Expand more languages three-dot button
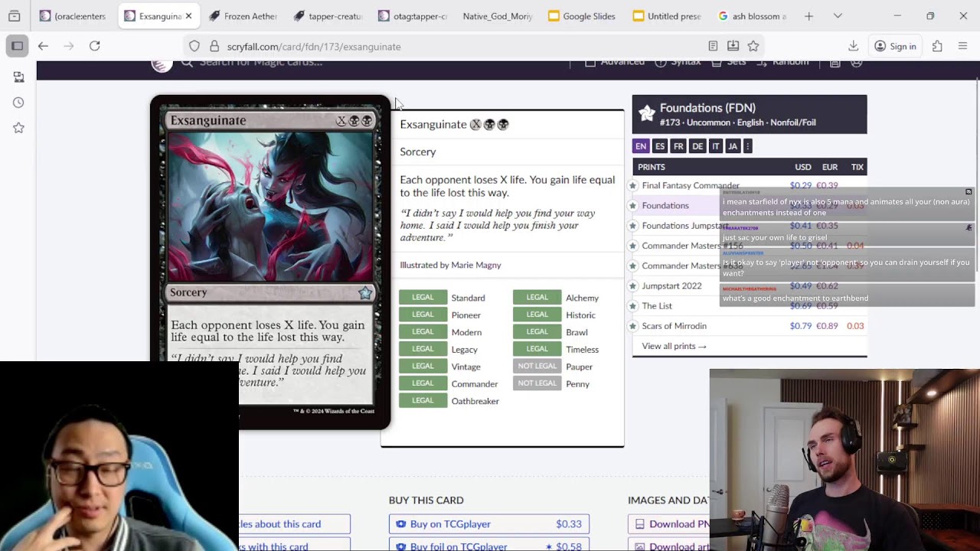The height and width of the screenshot is (551, 980). pyautogui.click(x=748, y=146)
